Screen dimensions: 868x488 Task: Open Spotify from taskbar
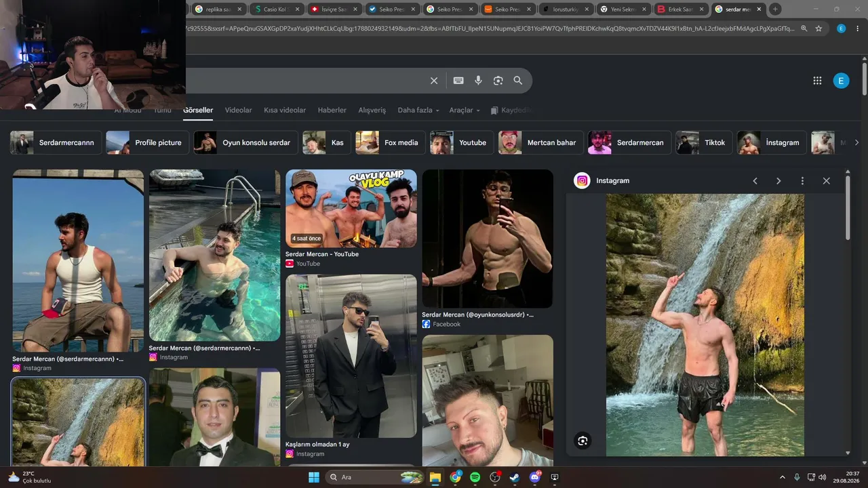pos(475,477)
